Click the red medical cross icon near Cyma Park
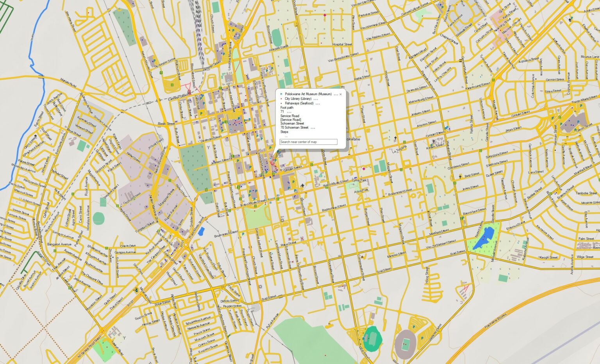This screenshot has height=364, width=600. point(364,169)
